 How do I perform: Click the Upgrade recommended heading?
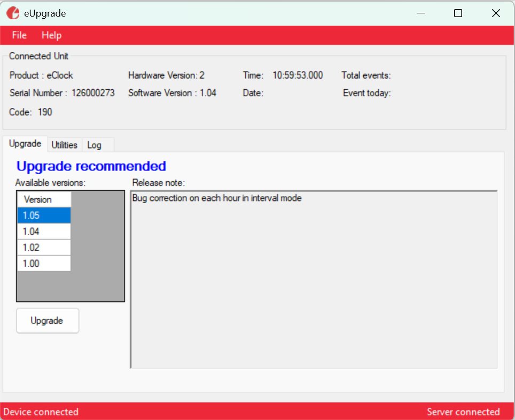tap(91, 166)
